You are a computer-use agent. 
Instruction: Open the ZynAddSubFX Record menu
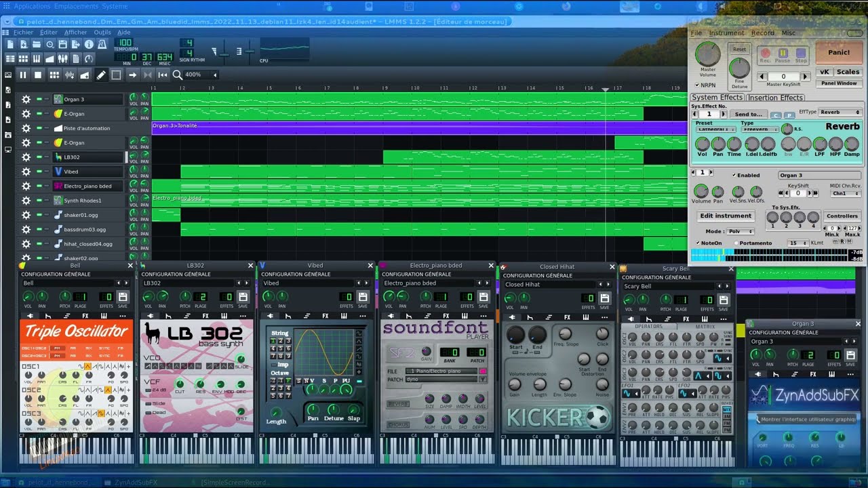[763, 33]
